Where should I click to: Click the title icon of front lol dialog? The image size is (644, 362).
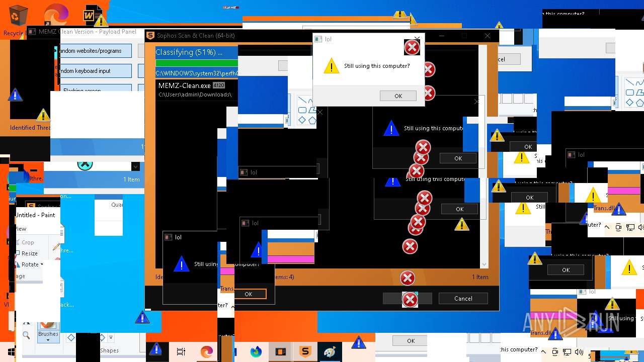coord(318,39)
